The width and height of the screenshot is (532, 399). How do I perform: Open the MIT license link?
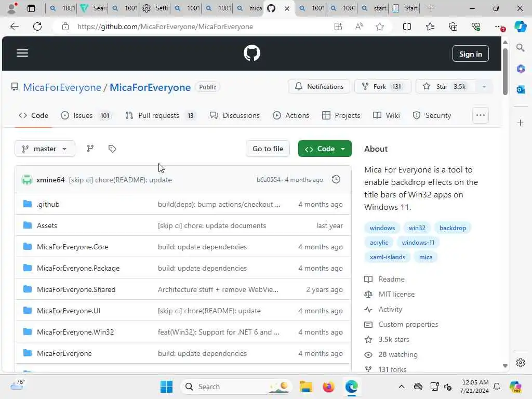pyautogui.click(x=396, y=294)
